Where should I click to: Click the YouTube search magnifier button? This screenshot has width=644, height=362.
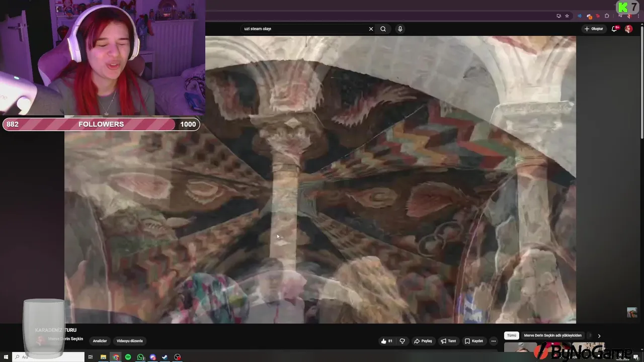pos(383,29)
